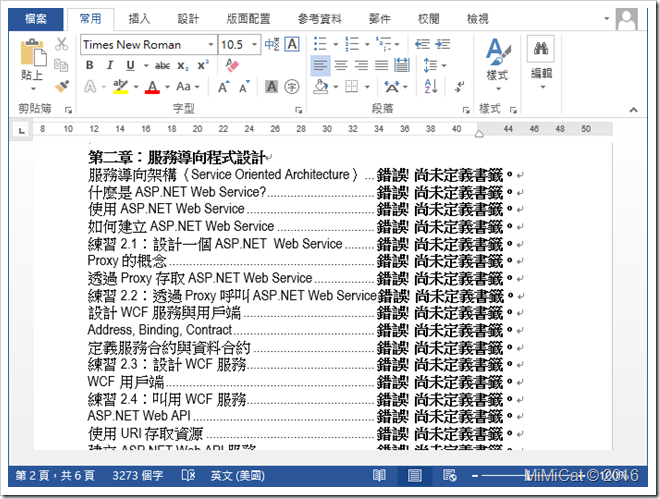This screenshot has height=499, width=660.
Task: Expand underline style options
Action: click(x=146, y=66)
